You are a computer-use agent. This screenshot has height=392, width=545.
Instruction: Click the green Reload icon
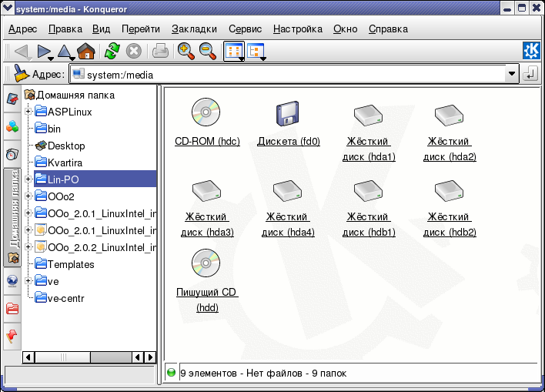click(112, 52)
